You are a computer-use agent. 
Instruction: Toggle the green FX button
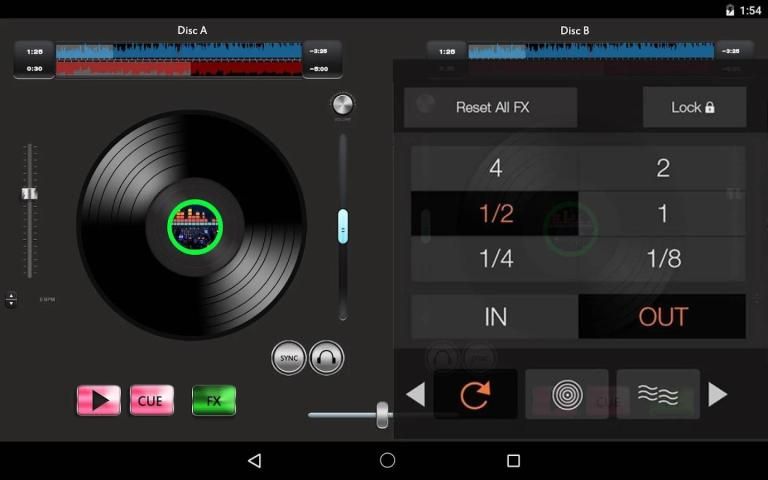click(x=213, y=401)
